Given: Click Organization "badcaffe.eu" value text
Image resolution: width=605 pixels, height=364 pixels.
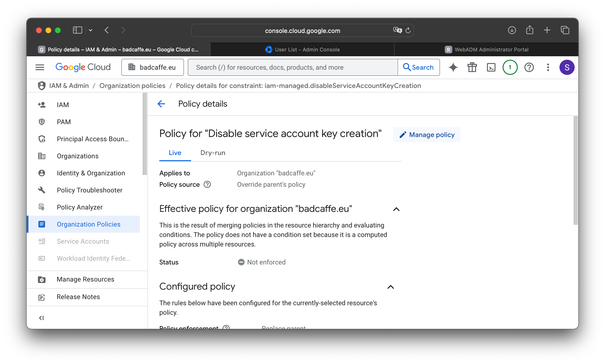Looking at the screenshot, I should point(276,173).
